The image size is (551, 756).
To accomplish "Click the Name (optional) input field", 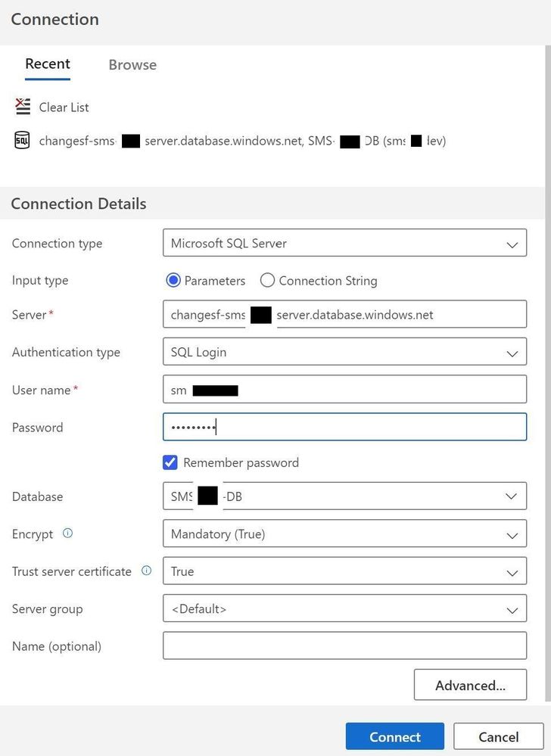I will click(344, 645).
